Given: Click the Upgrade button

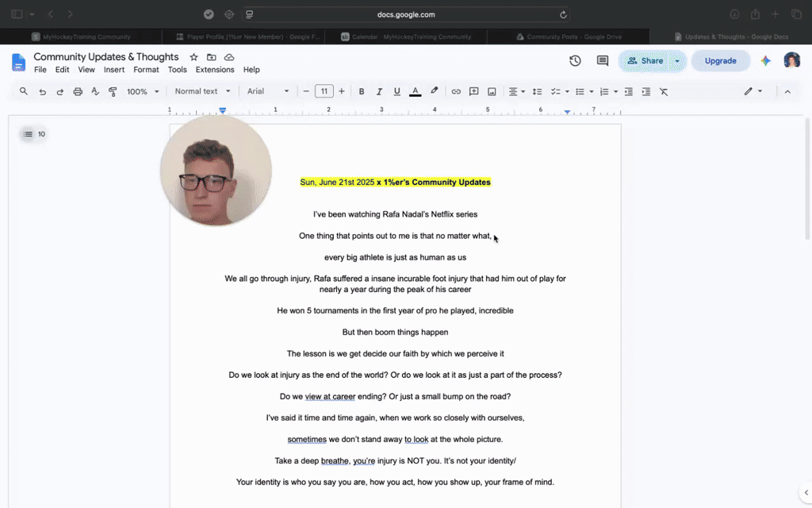Looking at the screenshot, I should (720, 60).
